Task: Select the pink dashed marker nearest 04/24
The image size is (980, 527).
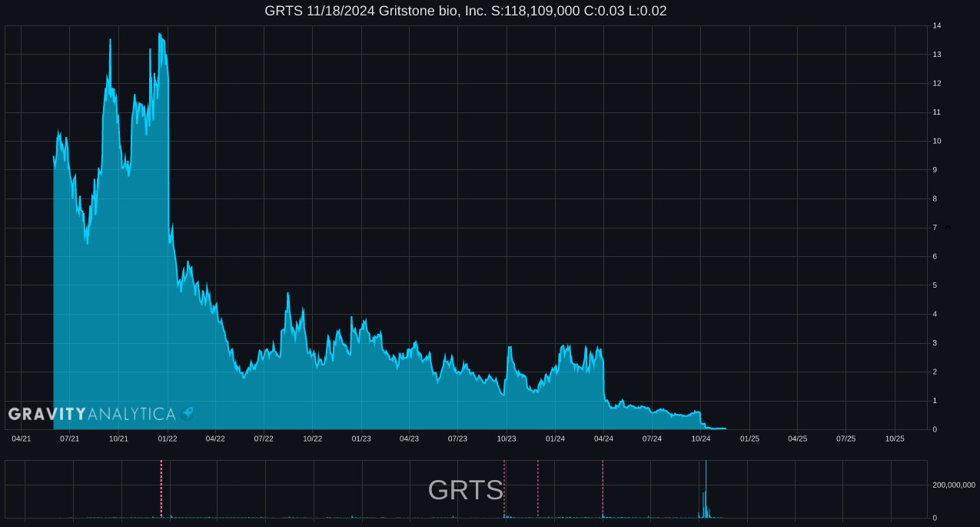Action: (603, 489)
